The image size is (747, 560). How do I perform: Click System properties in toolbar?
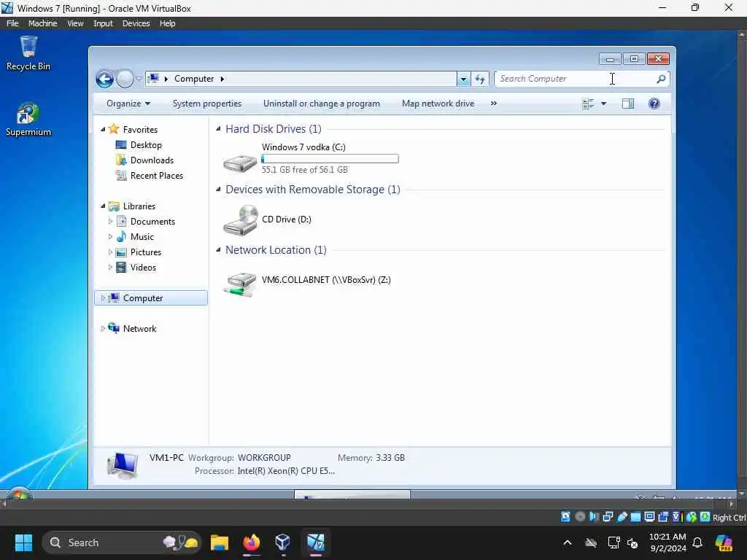[x=206, y=104]
